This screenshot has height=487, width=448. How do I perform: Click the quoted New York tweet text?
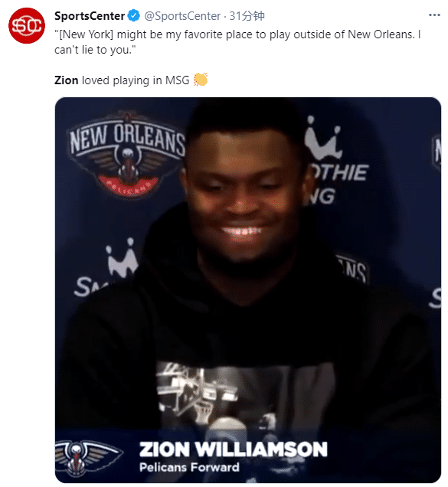pyautogui.click(x=237, y=42)
